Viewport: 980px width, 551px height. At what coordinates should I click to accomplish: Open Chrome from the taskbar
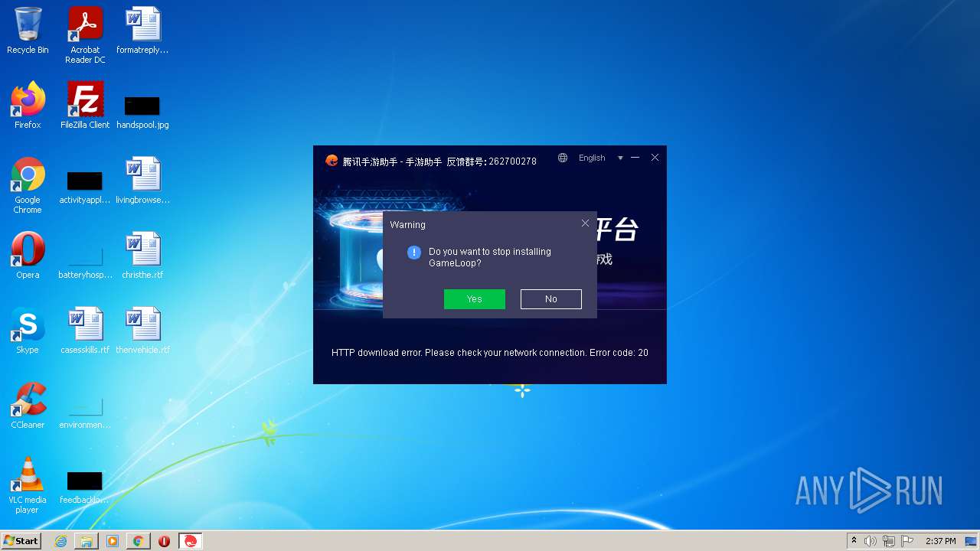pyautogui.click(x=139, y=541)
